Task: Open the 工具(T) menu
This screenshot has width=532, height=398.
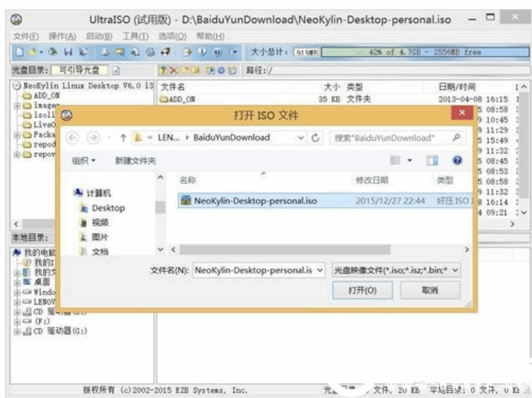Action: click(135, 36)
